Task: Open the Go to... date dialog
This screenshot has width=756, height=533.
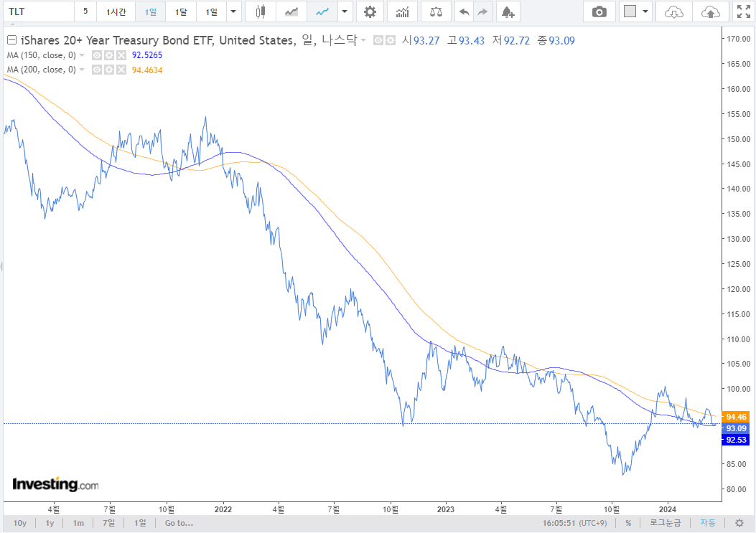Action: (x=179, y=523)
